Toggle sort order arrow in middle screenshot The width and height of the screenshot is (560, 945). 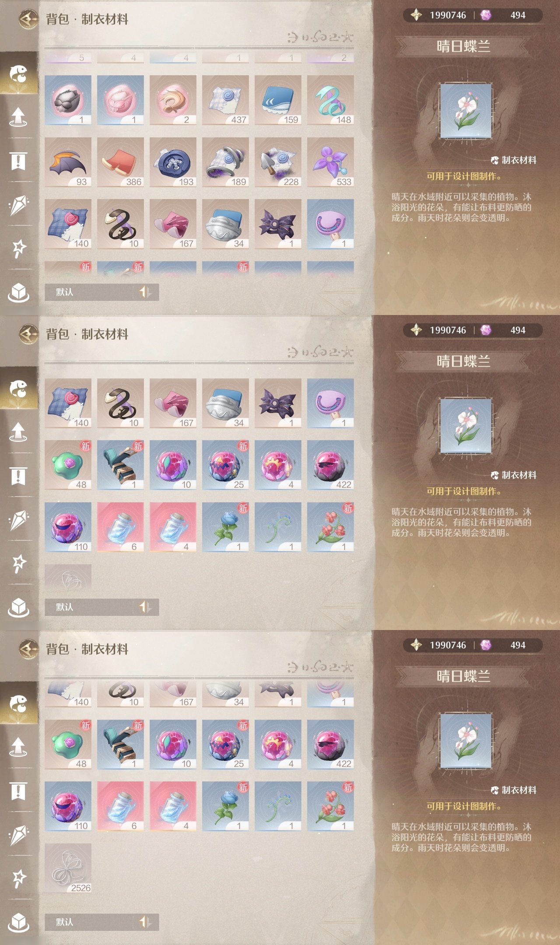click(x=146, y=607)
